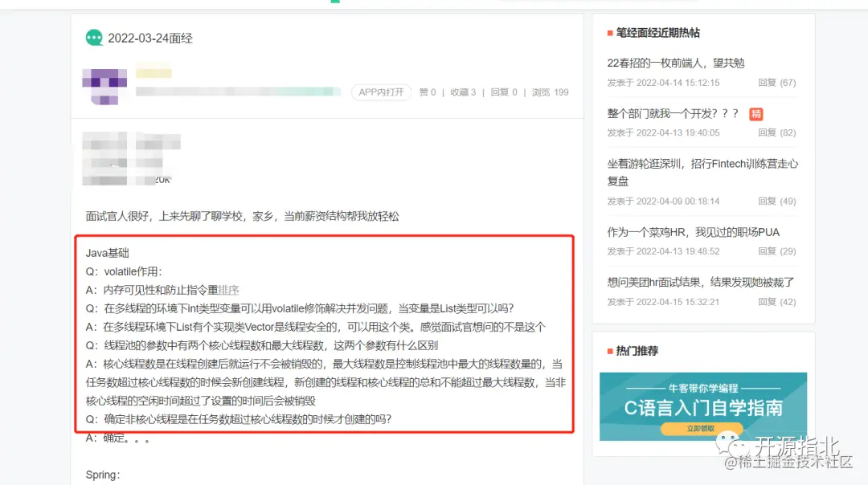Toggle the 赞 like on this post

coord(427,92)
